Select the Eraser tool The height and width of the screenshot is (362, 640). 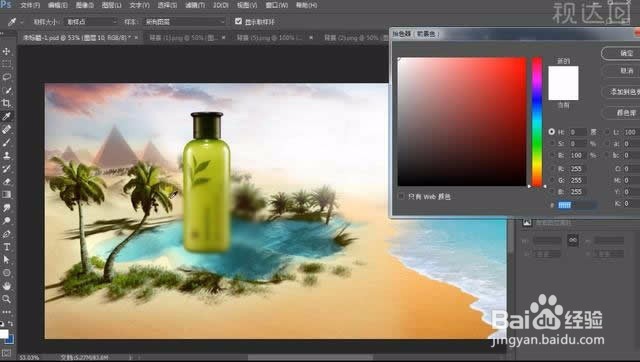click(7, 182)
